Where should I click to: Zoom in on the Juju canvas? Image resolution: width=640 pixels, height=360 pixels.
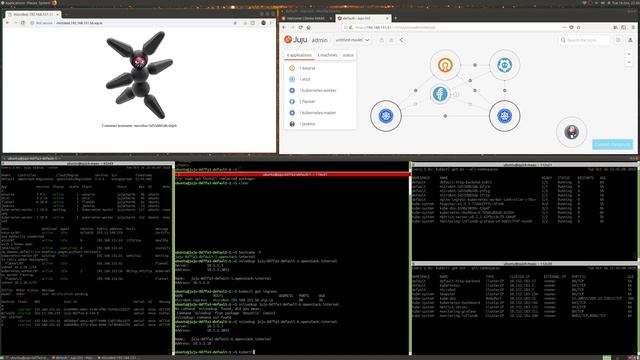[x=629, y=54]
